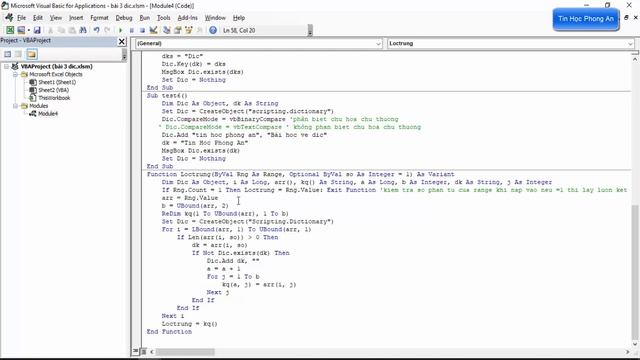Open the Object Browser toolbar icon
640x360 pixels.
click(189, 30)
